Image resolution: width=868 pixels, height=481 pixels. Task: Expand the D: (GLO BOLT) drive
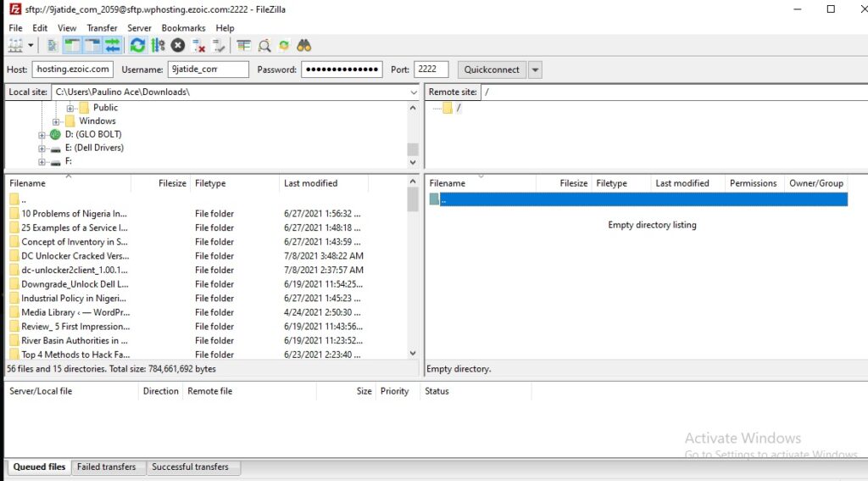coord(42,135)
